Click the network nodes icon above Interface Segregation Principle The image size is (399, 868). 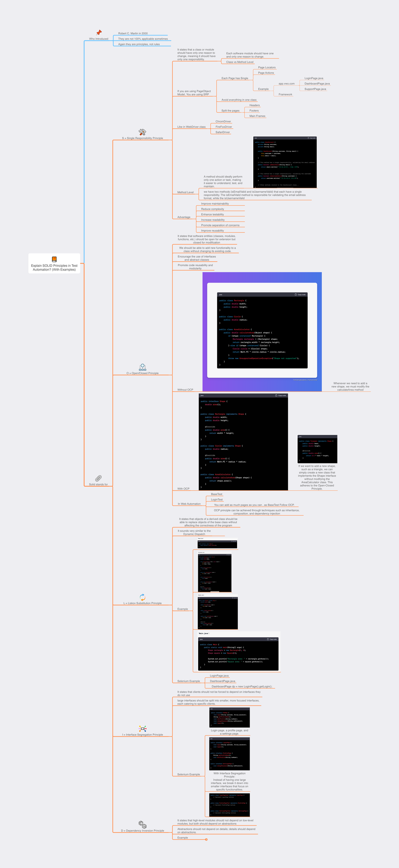[143, 728]
